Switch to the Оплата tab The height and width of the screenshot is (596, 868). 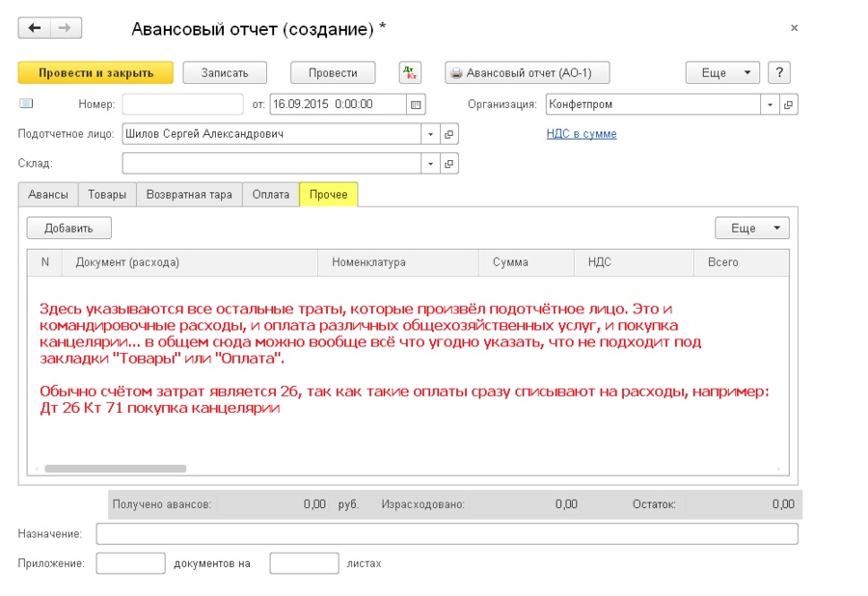tap(271, 195)
